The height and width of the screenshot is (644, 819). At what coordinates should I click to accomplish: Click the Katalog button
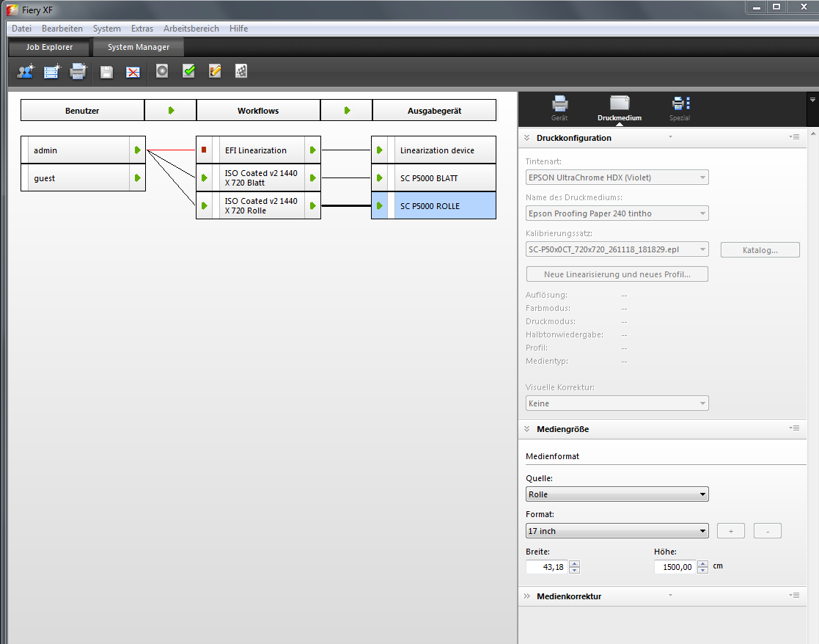(x=760, y=249)
